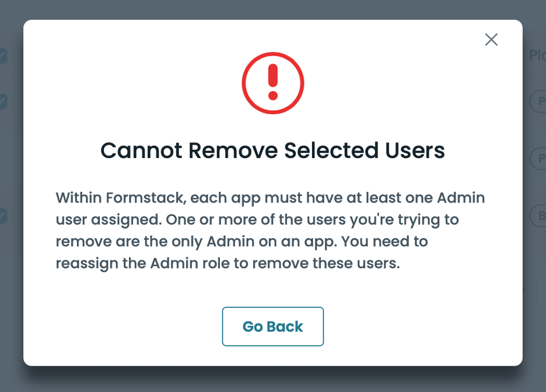Uncheck the third user row checkbox

(x=3, y=216)
